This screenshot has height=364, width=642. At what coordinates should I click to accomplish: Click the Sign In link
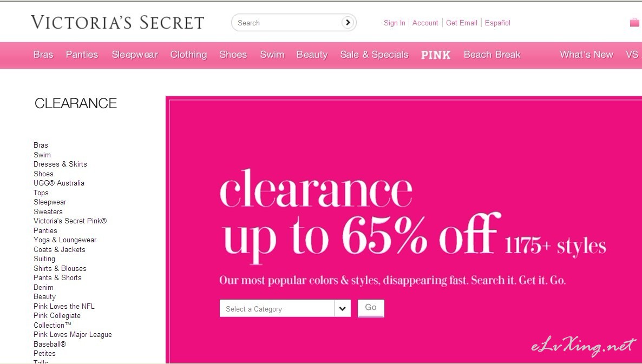394,23
